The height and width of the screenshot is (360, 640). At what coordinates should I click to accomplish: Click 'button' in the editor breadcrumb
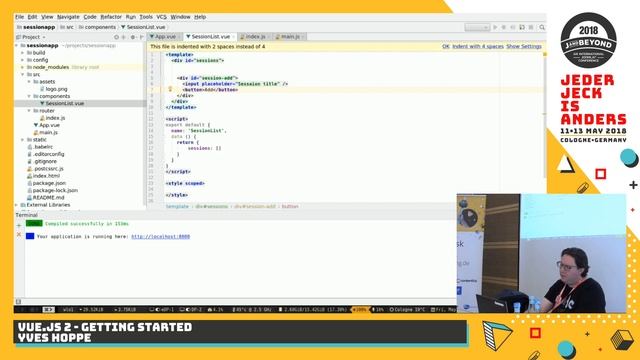(290, 207)
